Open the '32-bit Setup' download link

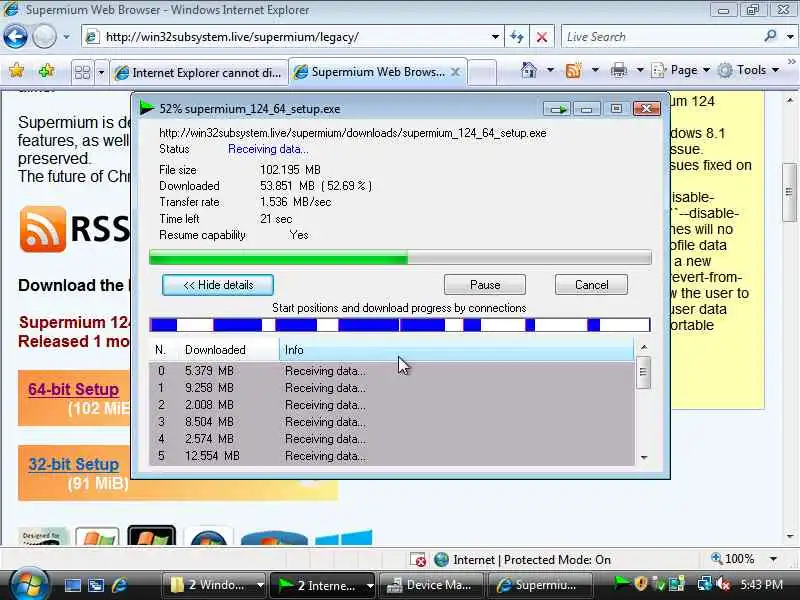tap(73, 464)
